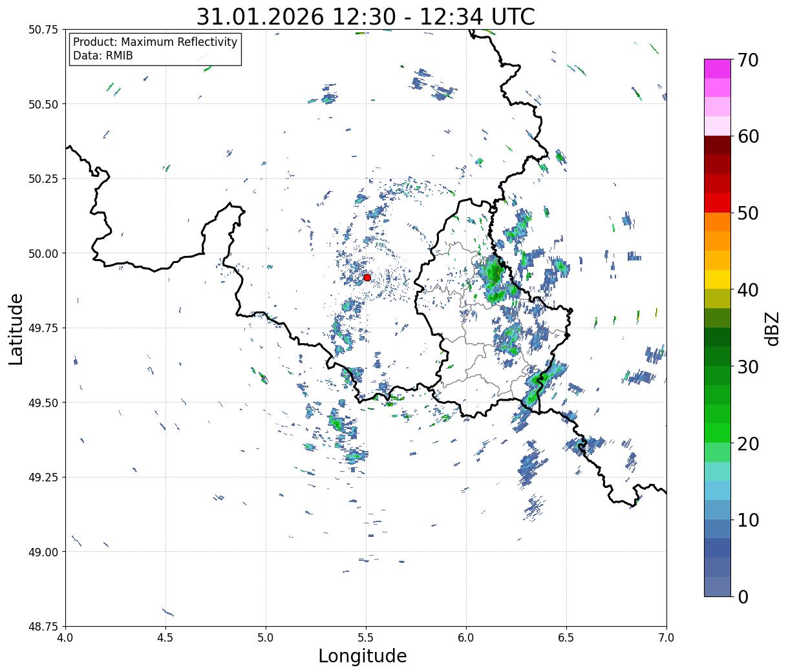Click the olive colorbar segment below 40
788x672 pixels.
(718, 299)
